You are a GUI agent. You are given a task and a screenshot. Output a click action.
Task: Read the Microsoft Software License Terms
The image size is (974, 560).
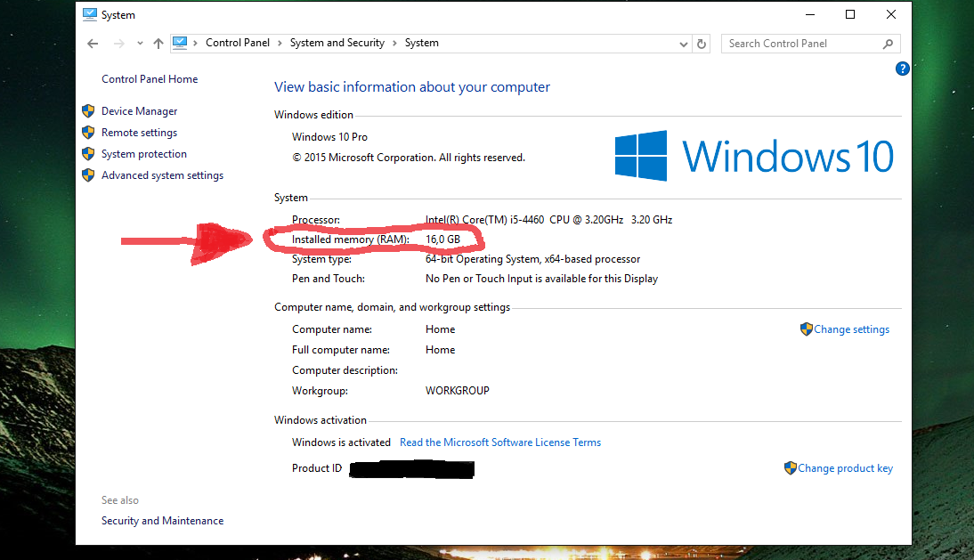(x=500, y=442)
